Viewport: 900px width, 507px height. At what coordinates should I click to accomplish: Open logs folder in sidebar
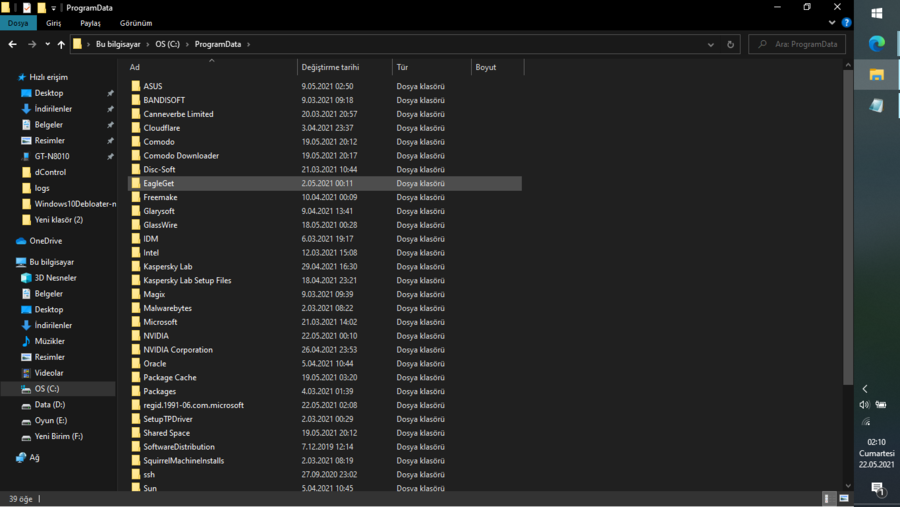[x=36, y=188]
